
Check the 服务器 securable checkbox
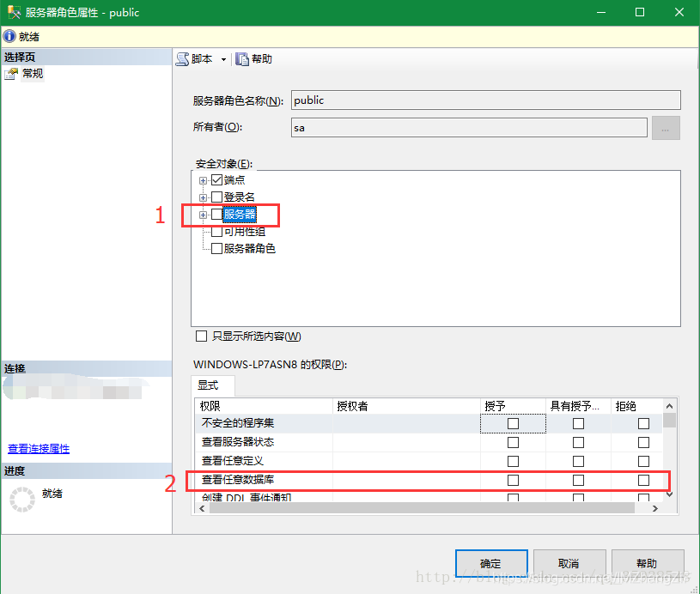[x=217, y=215]
